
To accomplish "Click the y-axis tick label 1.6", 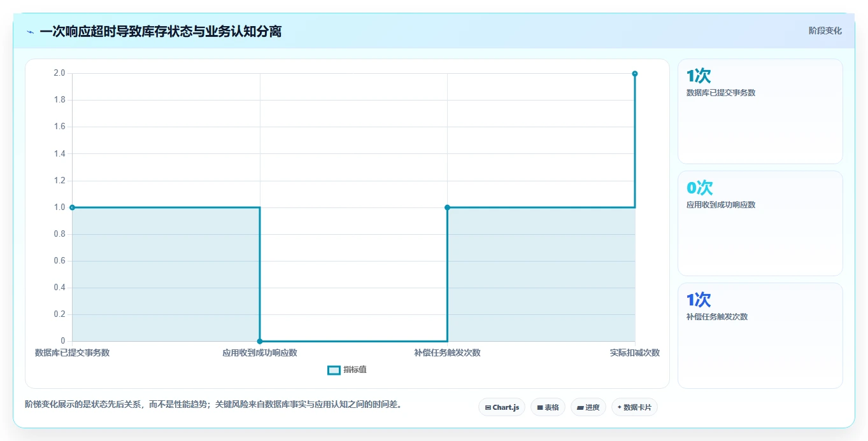I will 60,127.
